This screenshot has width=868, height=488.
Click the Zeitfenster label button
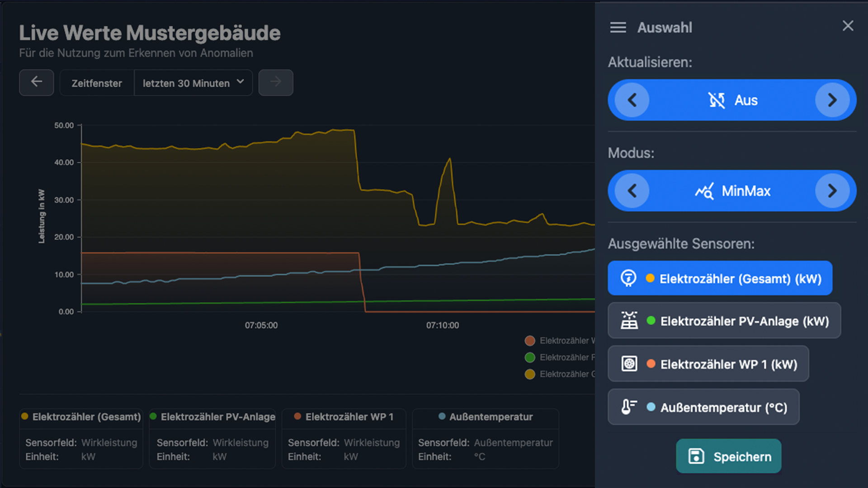(x=97, y=83)
